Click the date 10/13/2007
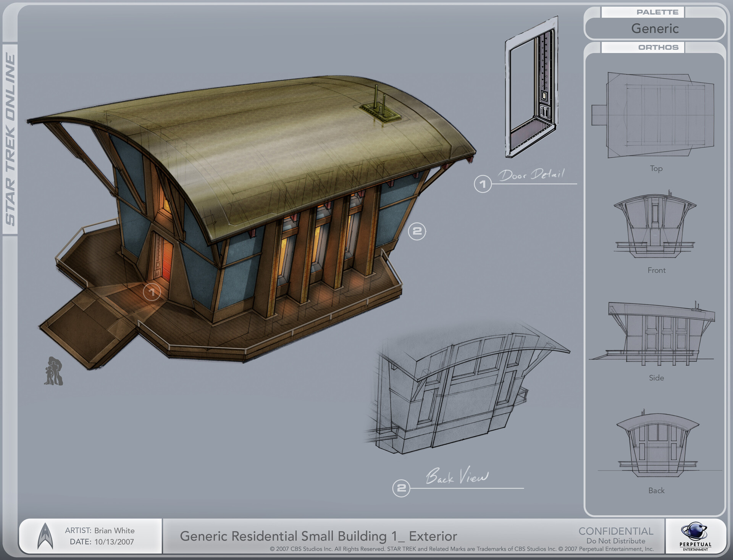The width and height of the screenshot is (733, 560). click(115, 542)
